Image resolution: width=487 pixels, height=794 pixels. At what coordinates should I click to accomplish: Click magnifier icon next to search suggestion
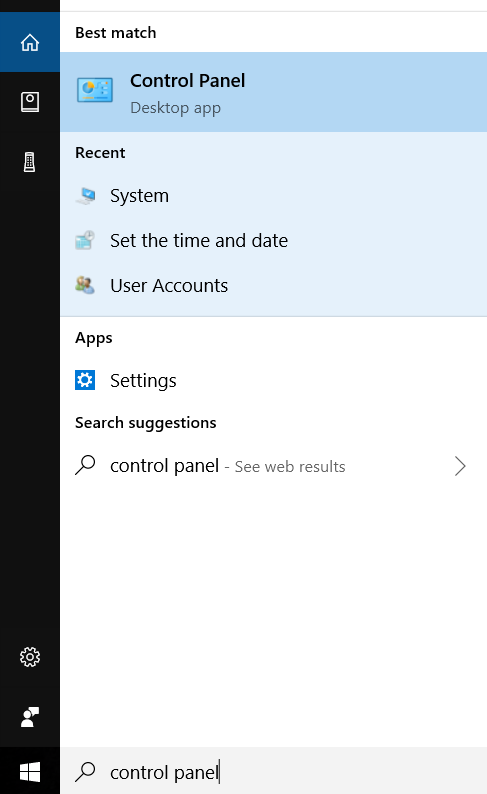coord(85,465)
